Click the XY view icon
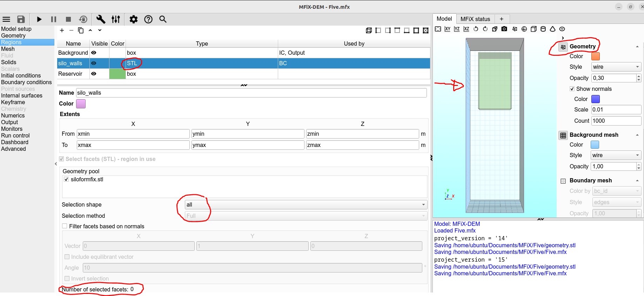Screen dimensions: 644x296 (447, 29)
